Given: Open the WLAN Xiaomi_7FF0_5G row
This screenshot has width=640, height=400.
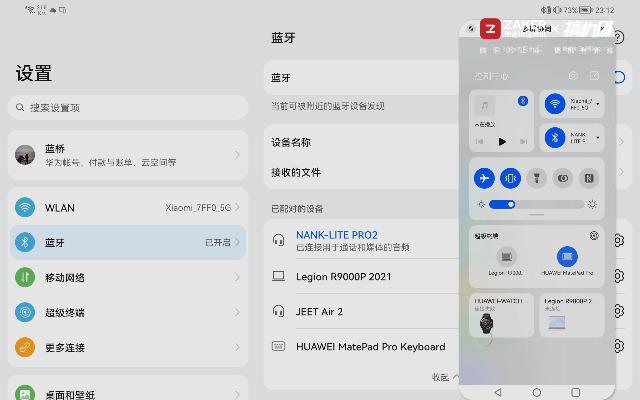Looking at the screenshot, I should click(128, 207).
